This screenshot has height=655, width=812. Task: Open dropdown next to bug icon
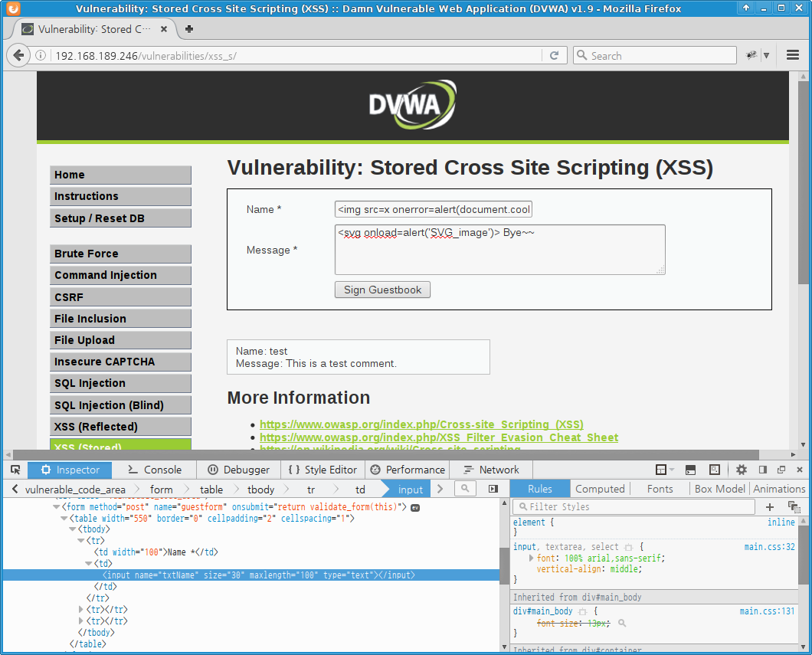click(767, 55)
